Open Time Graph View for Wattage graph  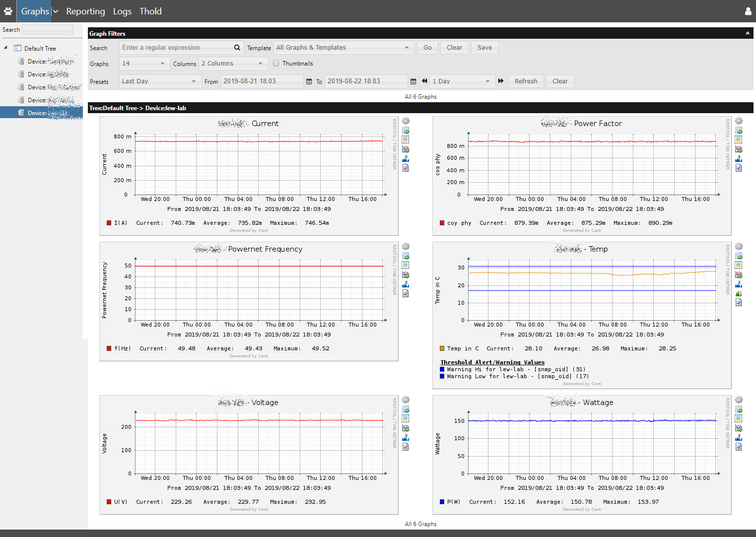(739, 419)
